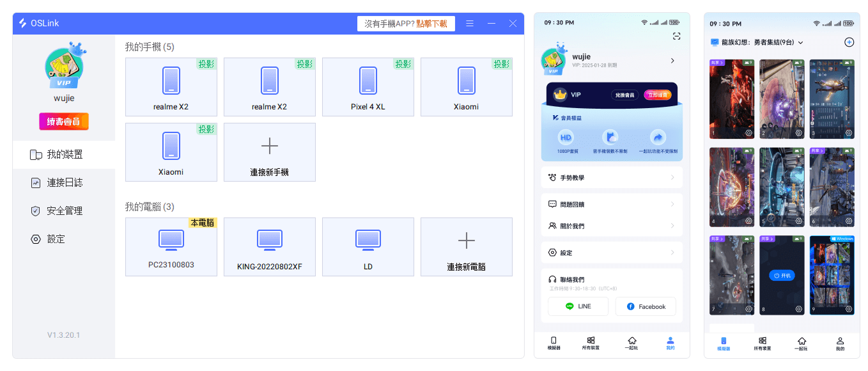This screenshot has height=371, width=868.
Task: Open 安全管理 in sidebar
Action: coord(65,210)
